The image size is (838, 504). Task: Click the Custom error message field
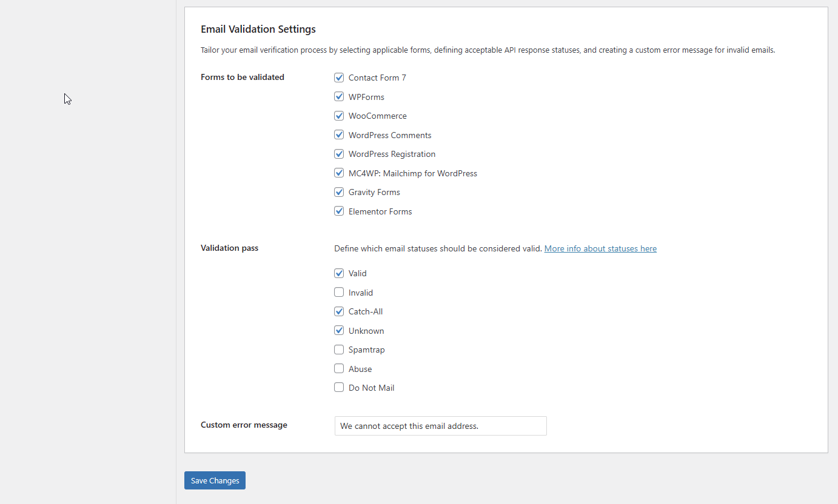pyautogui.click(x=441, y=426)
